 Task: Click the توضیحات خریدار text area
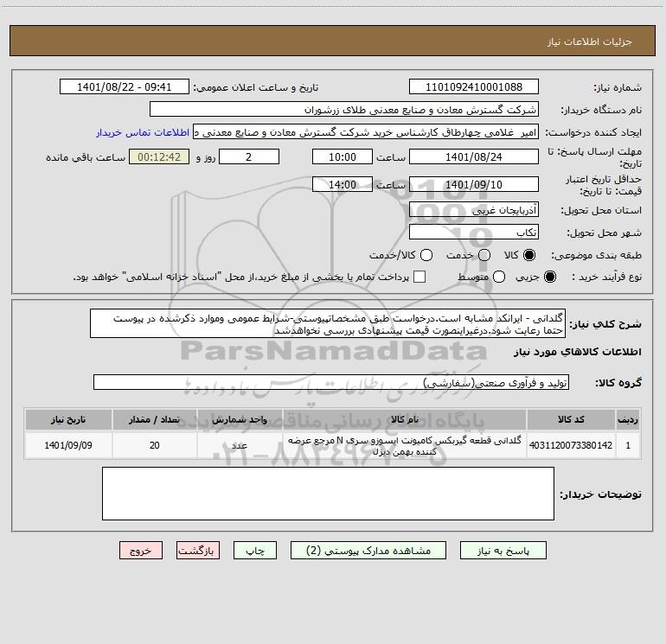[x=328, y=494]
